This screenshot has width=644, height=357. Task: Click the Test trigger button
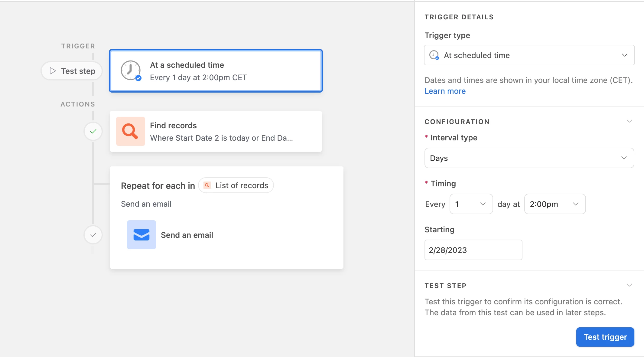(x=605, y=337)
